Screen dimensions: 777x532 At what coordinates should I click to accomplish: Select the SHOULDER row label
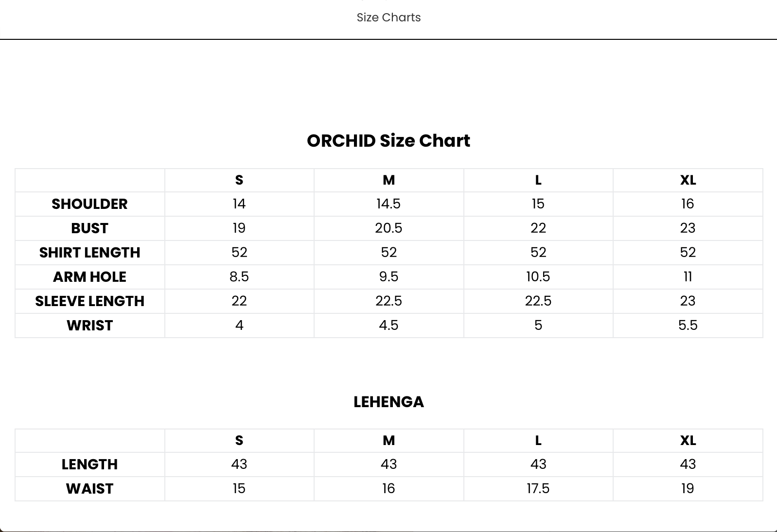89,204
